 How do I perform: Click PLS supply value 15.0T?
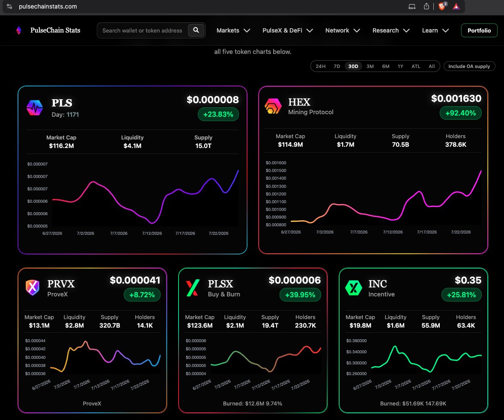pos(203,146)
